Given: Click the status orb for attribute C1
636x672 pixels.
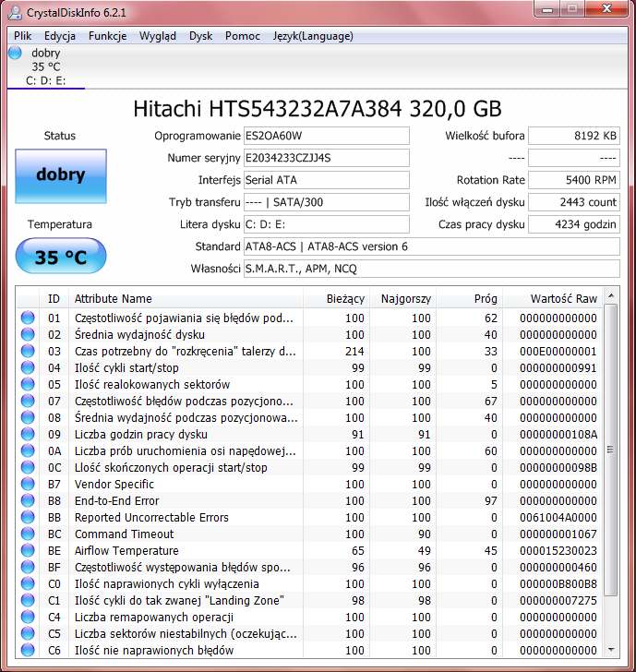Looking at the screenshot, I should pos(28,600).
